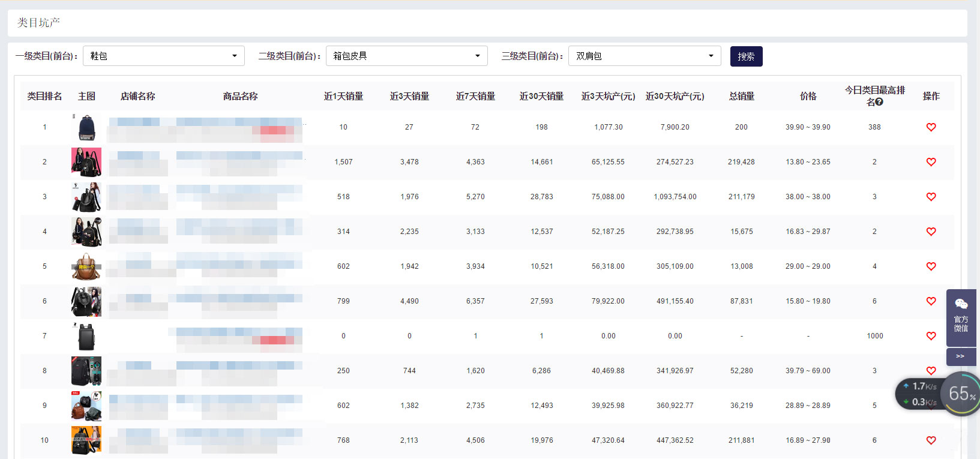This screenshot has width=980, height=459.
Task: Favorite the rank 3 product with heart
Action: point(931,197)
